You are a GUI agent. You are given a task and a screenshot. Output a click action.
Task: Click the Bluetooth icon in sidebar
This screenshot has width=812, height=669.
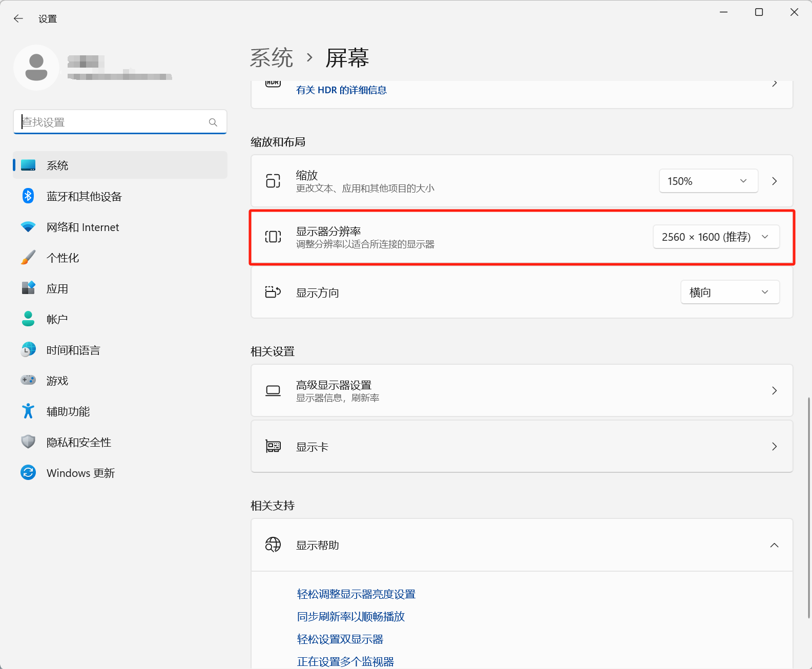coord(28,196)
